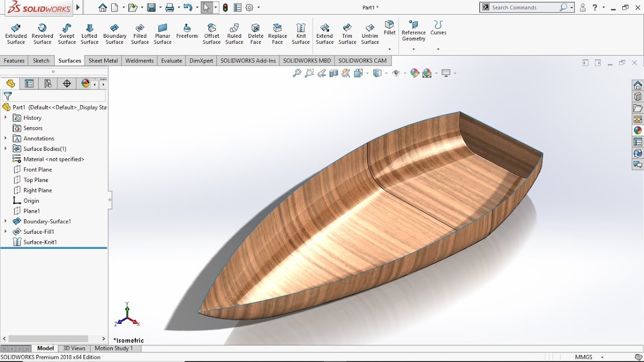This screenshot has width=644, height=362.
Task: Click the feature tree horizontal scrollbar
Action: point(48,339)
